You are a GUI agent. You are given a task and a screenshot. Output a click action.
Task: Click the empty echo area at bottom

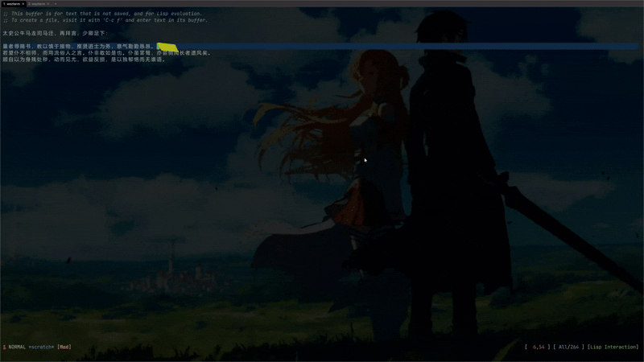pyautogui.click(x=322, y=356)
